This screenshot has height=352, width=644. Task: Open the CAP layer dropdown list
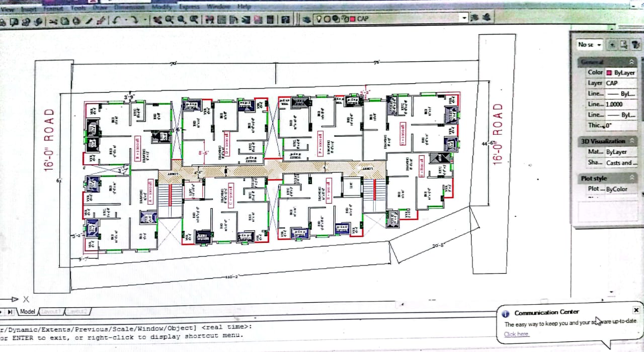pyautogui.click(x=464, y=18)
